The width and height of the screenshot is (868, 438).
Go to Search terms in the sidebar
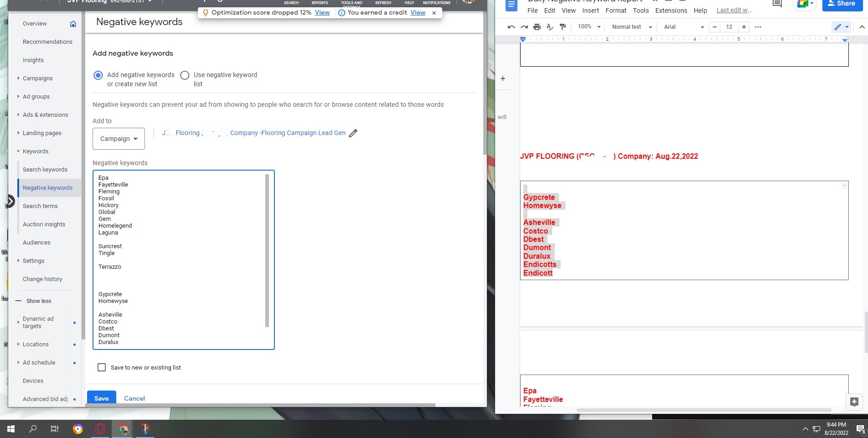40,206
